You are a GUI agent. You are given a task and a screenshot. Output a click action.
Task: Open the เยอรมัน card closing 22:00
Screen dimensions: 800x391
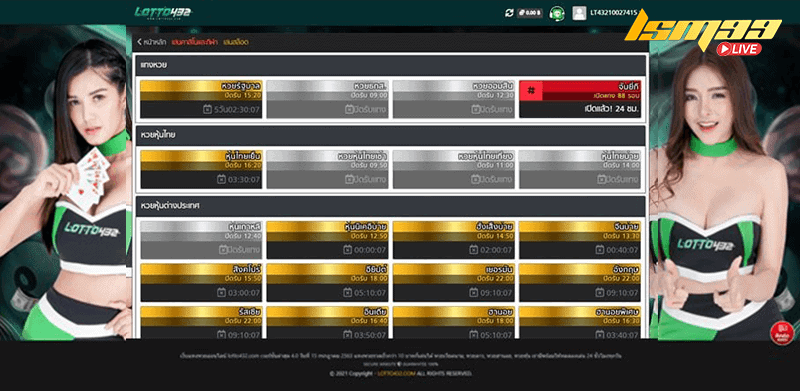(454, 283)
